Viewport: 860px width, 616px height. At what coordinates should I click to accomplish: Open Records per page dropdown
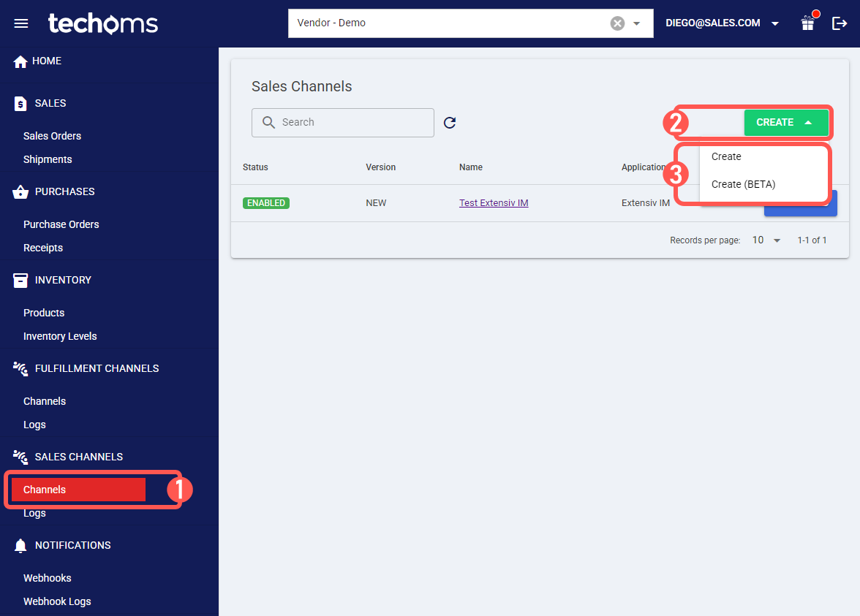(x=766, y=240)
